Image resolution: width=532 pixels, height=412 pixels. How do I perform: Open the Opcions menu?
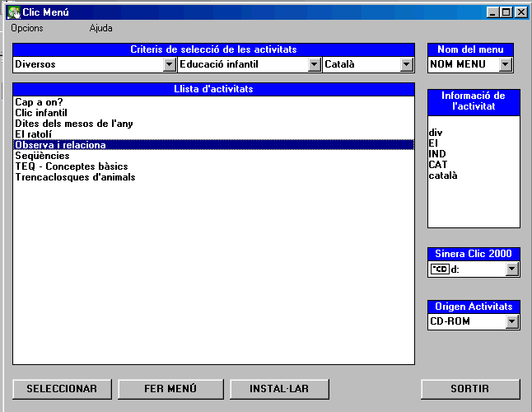tap(27, 28)
